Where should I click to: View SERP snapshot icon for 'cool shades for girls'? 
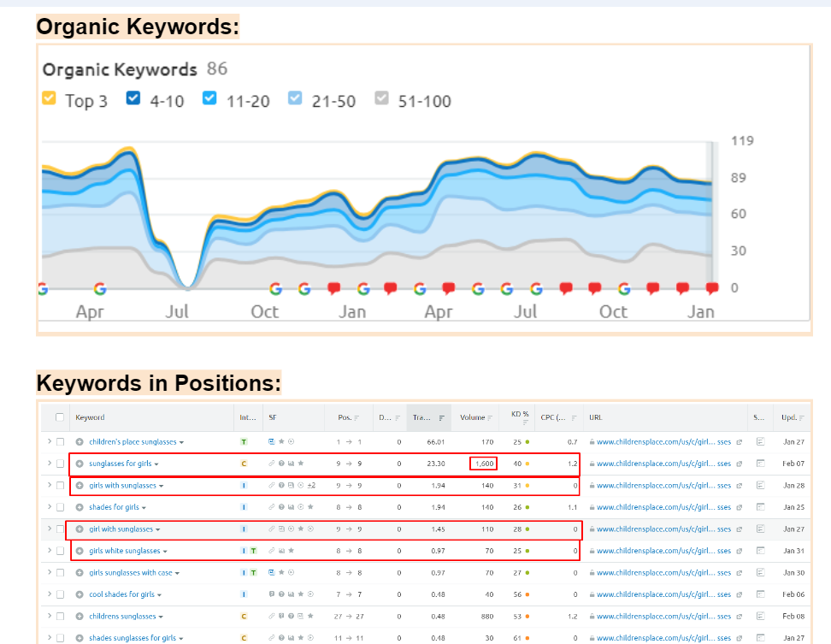point(761,594)
